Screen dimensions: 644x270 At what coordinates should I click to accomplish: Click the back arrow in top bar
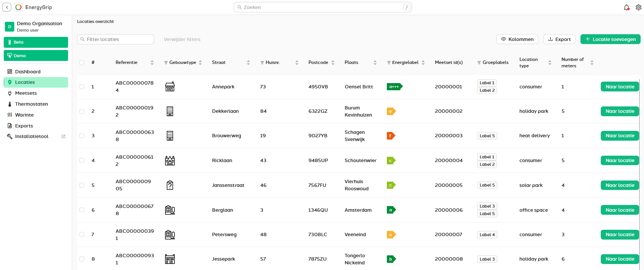[x=7, y=7]
